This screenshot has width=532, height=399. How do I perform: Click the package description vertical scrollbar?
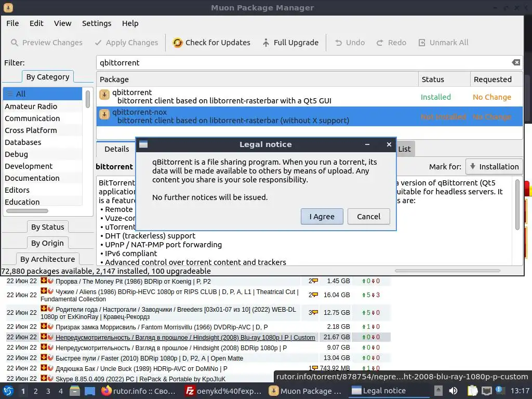(x=517, y=205)
